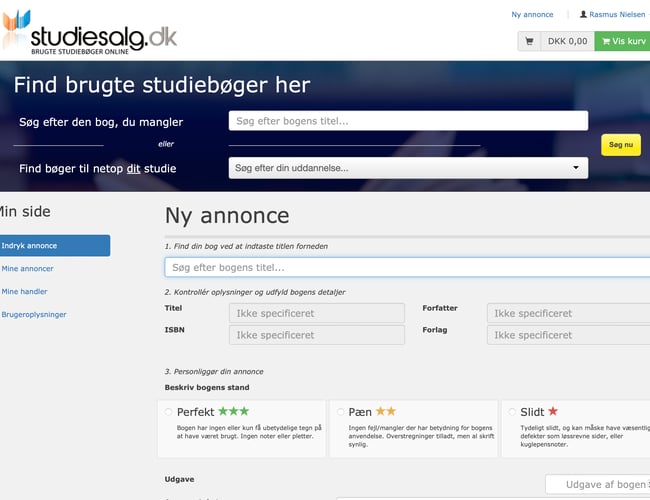
Task: Click the 'Udgave' label
Action: tap(179, 479)
